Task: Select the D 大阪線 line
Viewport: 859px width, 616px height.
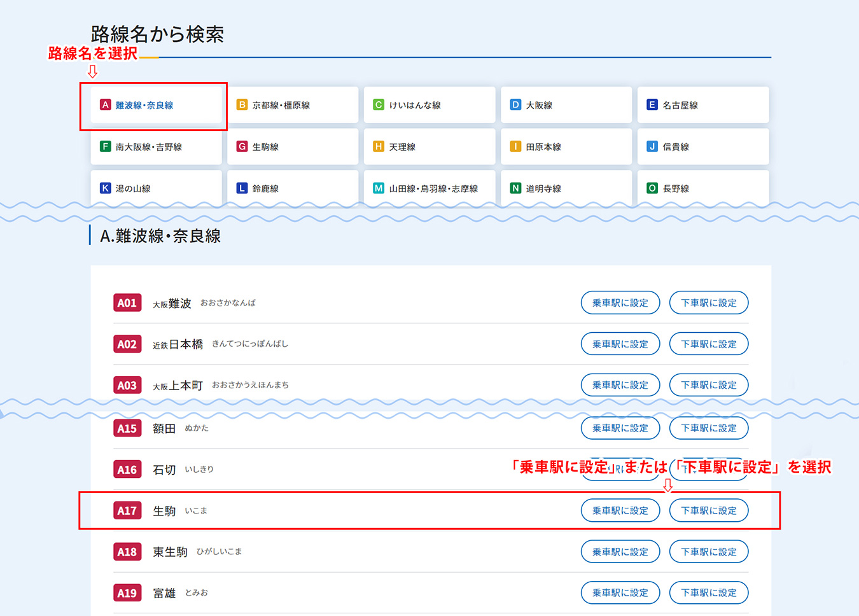Action: [x=566, y=105]
